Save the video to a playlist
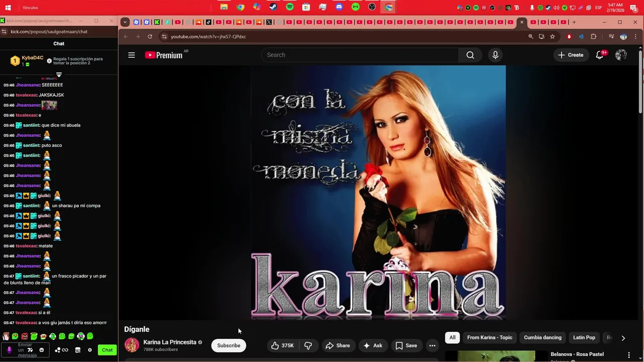The width and height of the screenshot is (644, 362). [x=406, y=345]
